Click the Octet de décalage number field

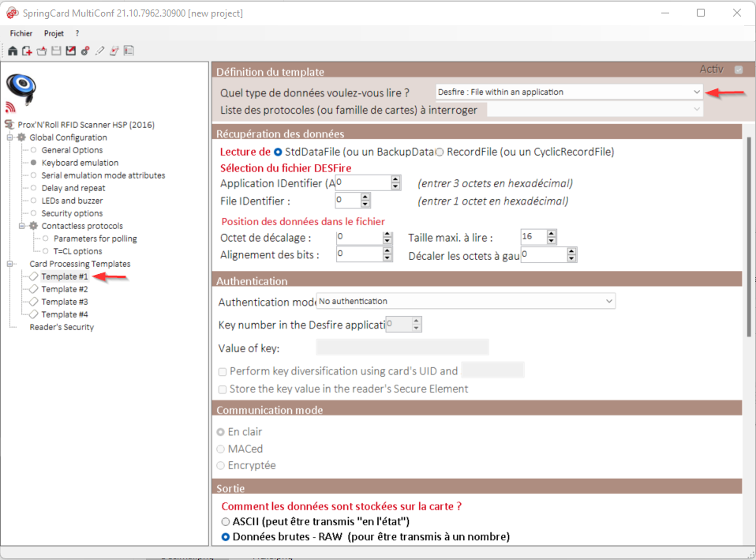point(365,237)
